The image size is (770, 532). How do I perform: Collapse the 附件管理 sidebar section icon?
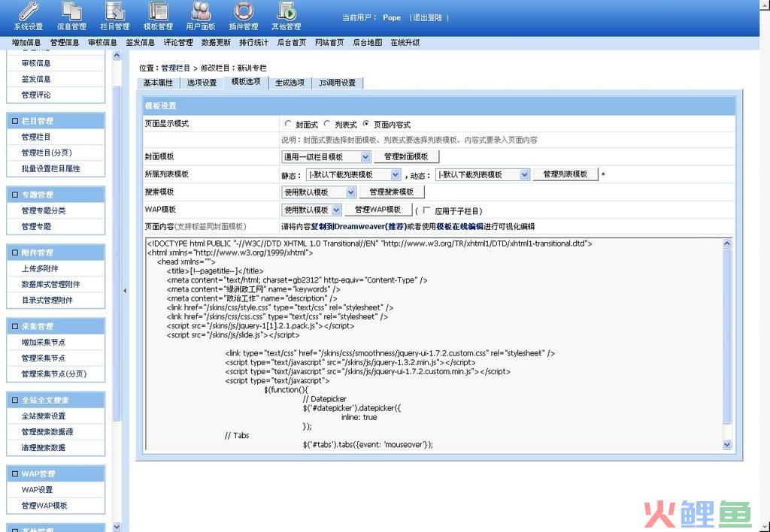[15, 252]
